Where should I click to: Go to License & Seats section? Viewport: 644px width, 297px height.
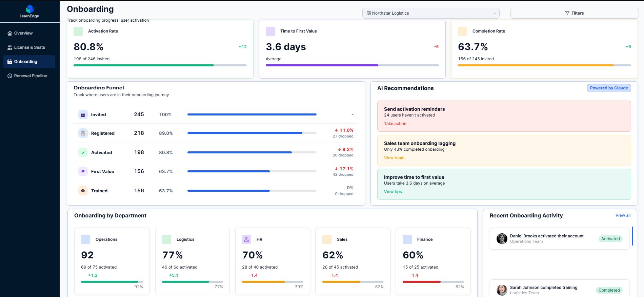(29, 47)
